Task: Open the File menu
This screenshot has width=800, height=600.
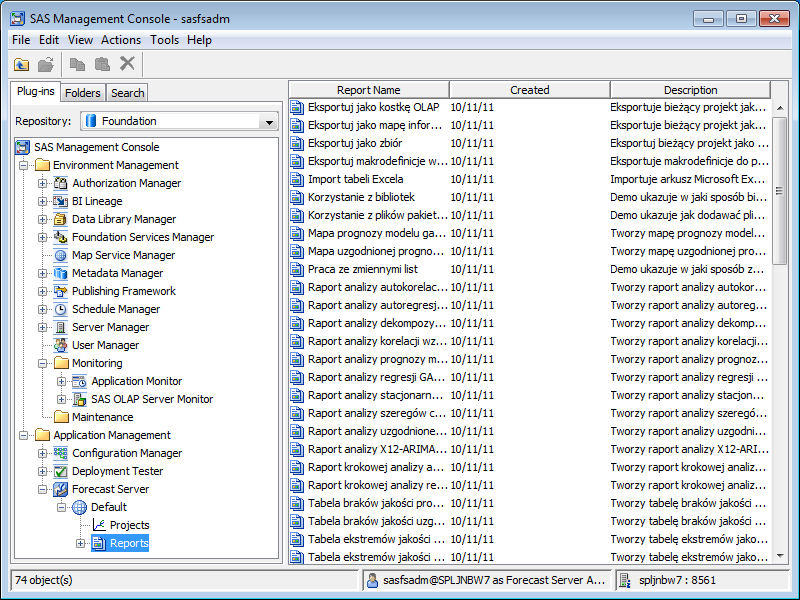Action: point(21,40)
